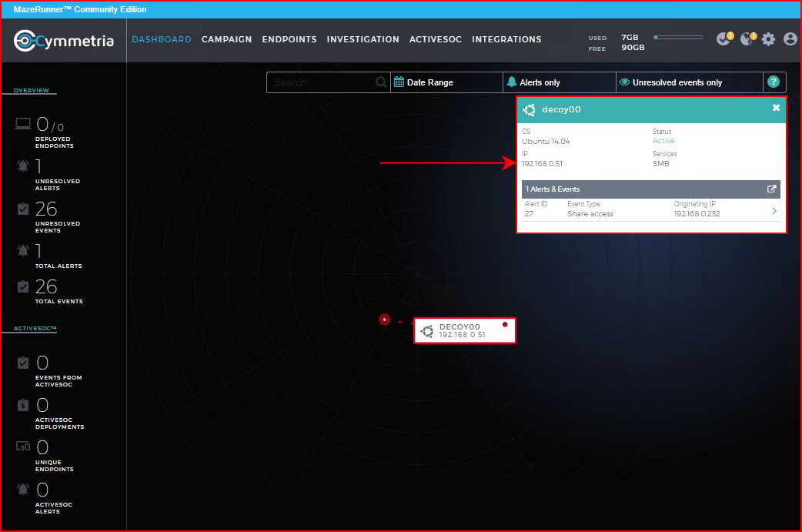Click the Overview section heading
802x532 pixels.
coord(32,91)
